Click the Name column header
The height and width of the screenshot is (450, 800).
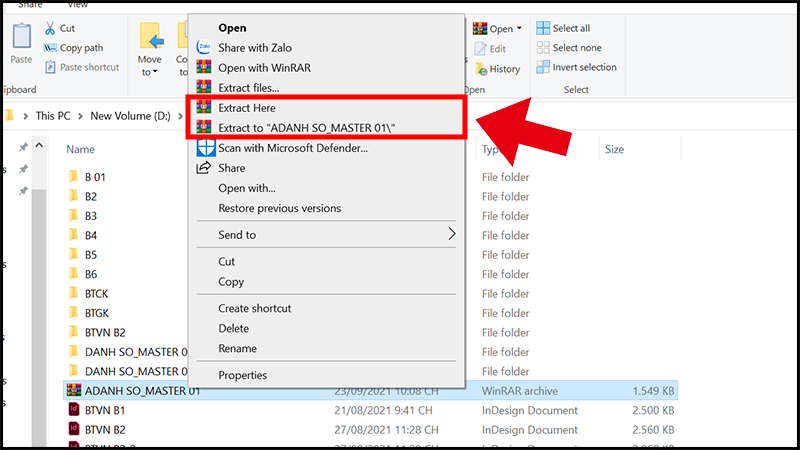(81, 149)
